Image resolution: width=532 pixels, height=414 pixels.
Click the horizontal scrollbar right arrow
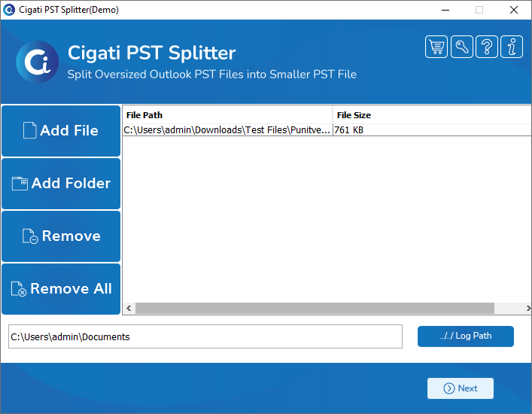[528, 308]
